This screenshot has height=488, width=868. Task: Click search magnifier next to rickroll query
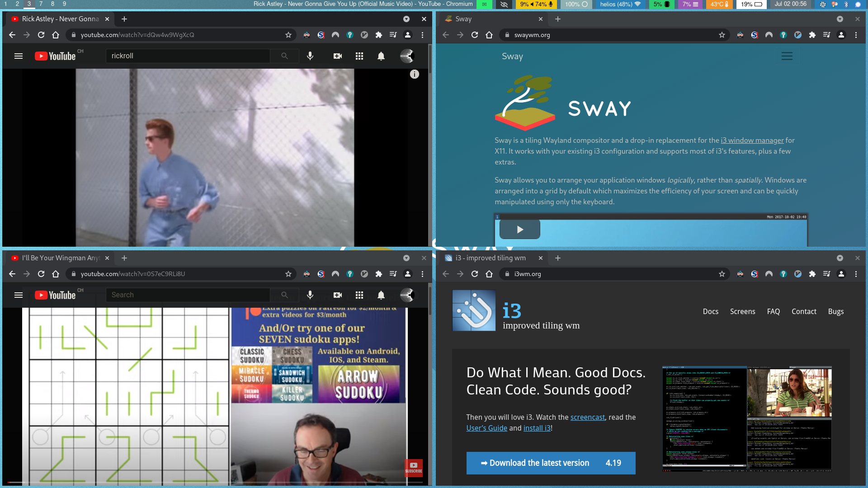[284, 56]
